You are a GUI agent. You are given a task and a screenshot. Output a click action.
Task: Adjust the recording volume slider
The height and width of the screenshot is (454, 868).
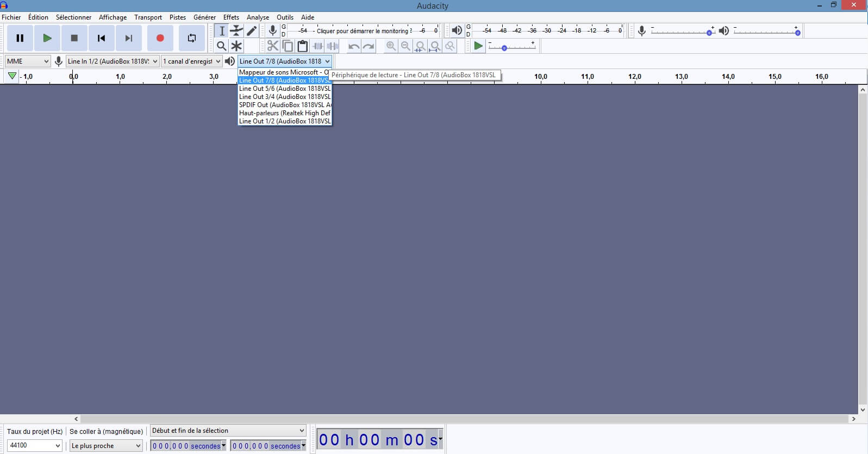[683, 32]
